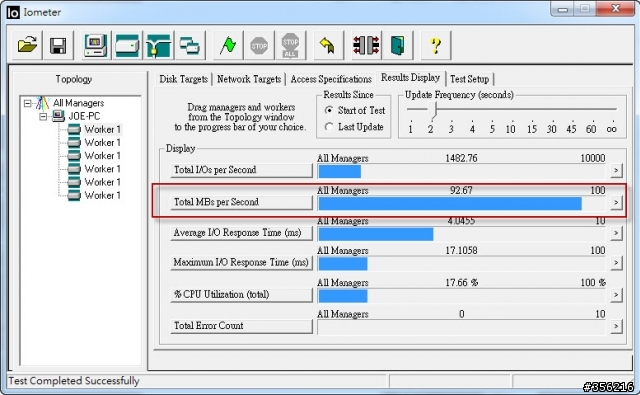
Task: Start a new manager computer icon
Action: coord(96,45)
